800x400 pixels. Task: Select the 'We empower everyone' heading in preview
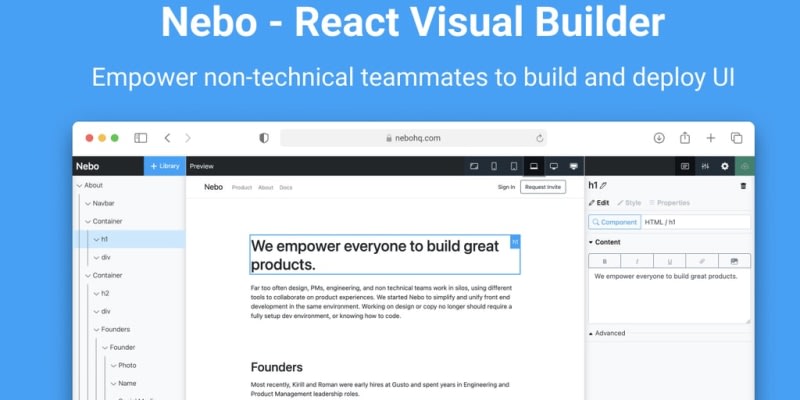pyautogui.click(x=385, y=255)
